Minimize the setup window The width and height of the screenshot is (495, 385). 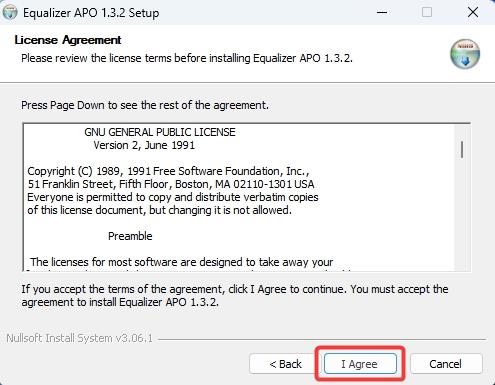[382, 13]
